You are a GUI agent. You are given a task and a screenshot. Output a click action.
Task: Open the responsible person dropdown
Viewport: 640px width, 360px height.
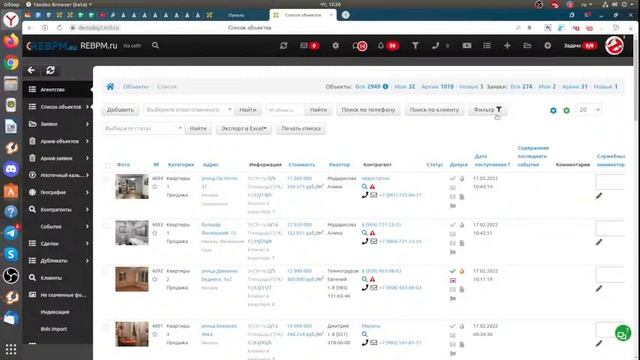[x=189, y=110]
